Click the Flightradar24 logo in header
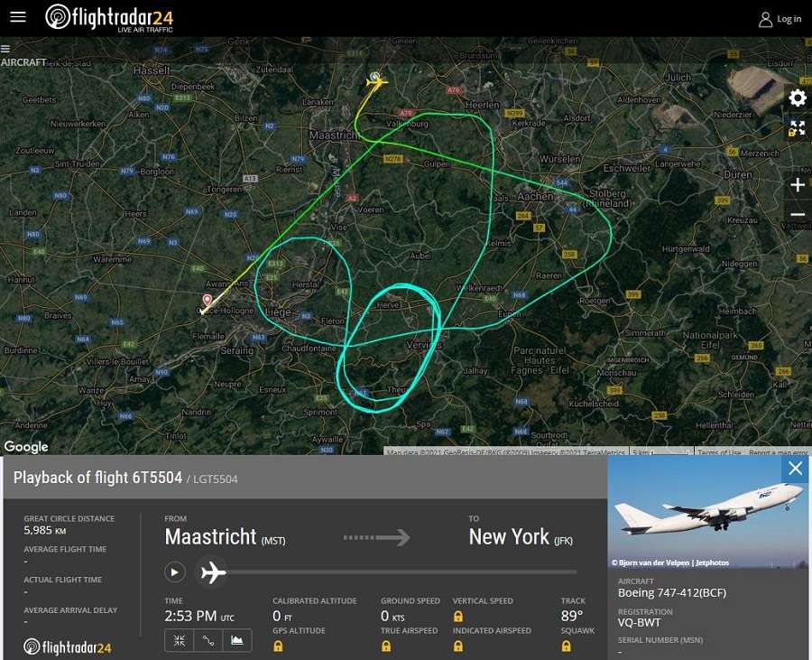The image size is (812, 660). pos(109,18)
